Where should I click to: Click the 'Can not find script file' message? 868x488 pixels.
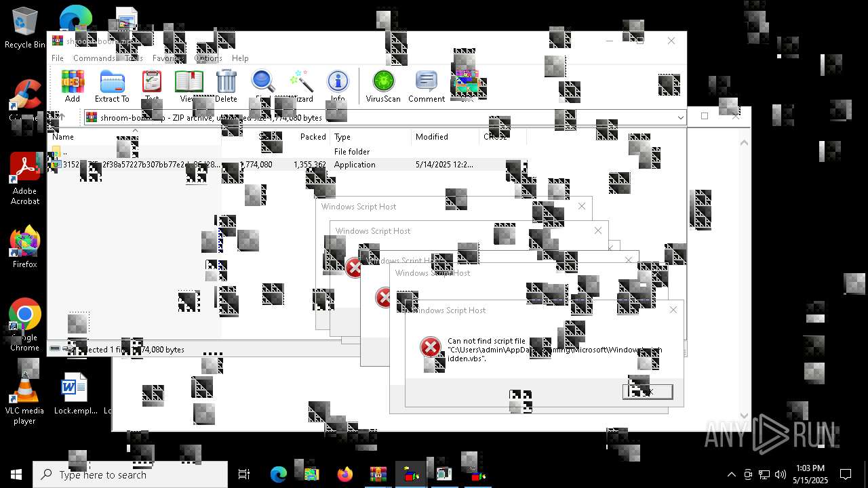point(555,350)
